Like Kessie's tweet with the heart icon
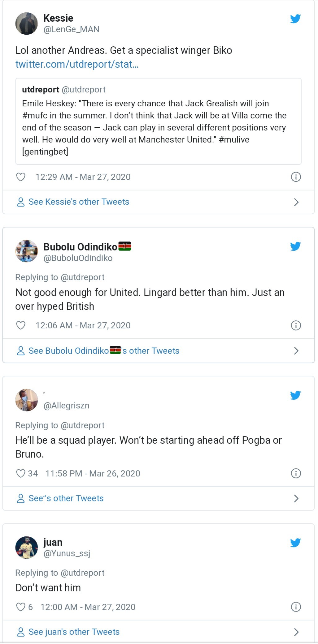Image resolution: width=318 pixels, height=644 pixels. tap(21, 177)
